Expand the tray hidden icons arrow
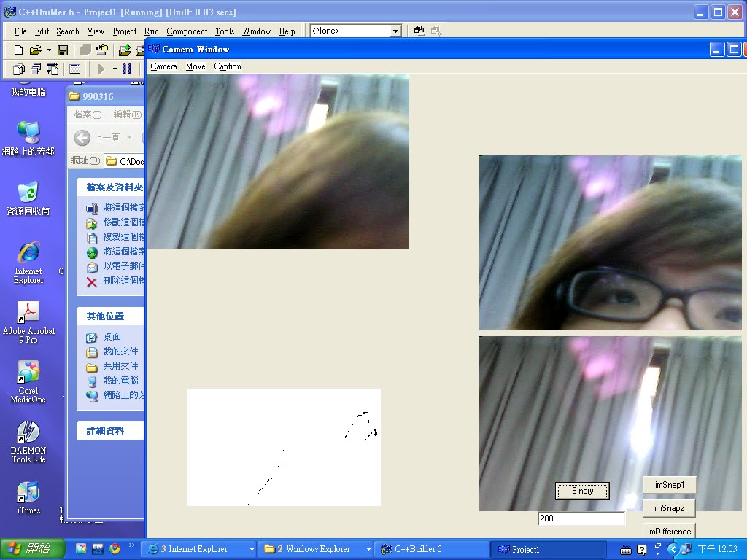This screenshot has height=560, width=747. click(x=673, y=550)
